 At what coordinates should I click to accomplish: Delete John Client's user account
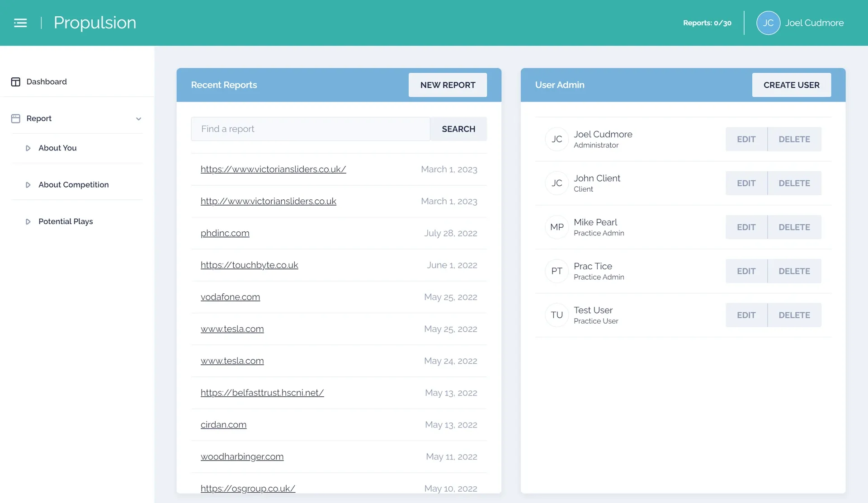pyautogui.click(x=794, y=183)
